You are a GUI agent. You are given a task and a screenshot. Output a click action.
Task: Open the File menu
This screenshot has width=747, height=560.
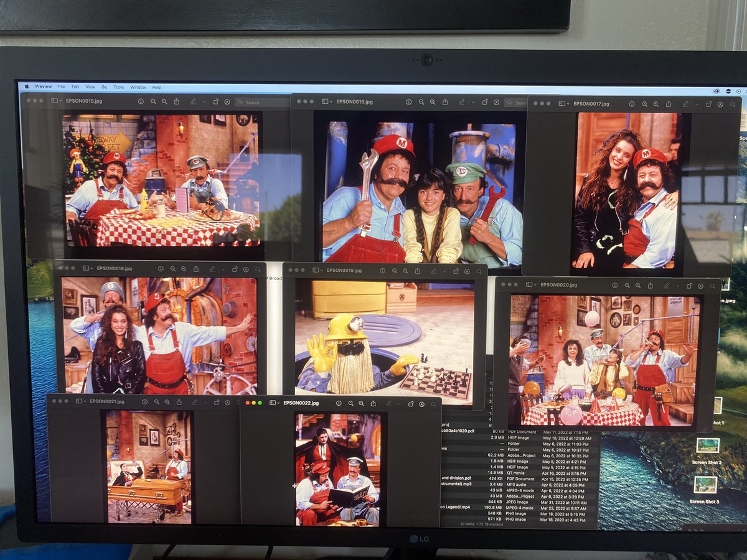pyautogui.click(x=62, y=86)
